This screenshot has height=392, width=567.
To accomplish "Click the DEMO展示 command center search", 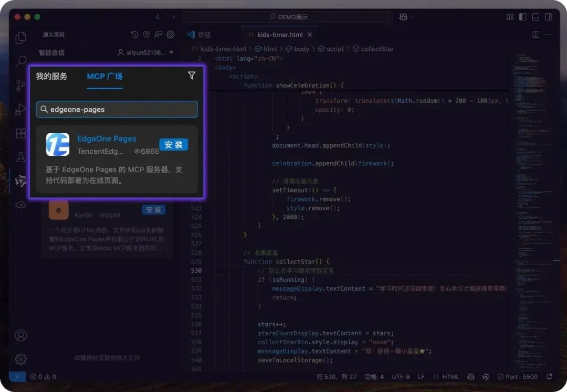I will point(288,17).
